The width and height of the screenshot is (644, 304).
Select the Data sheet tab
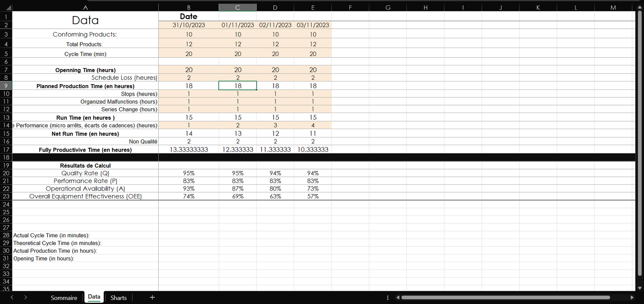[94, 297]
